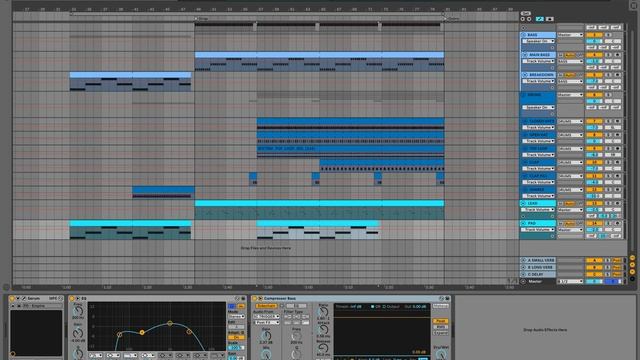Unfold the BASS group track
This screenshot has width=640, height=360.
pyautogui.click(x=524, y=35)
